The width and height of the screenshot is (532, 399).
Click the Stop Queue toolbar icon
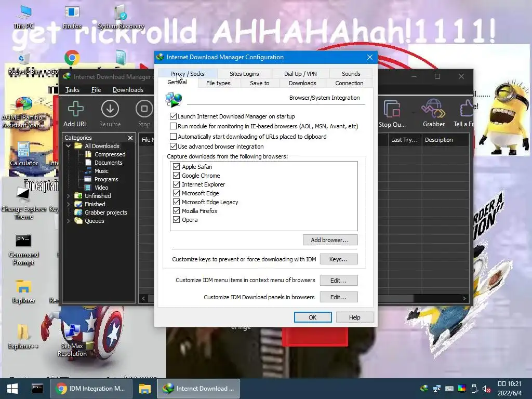coord(392,114)
